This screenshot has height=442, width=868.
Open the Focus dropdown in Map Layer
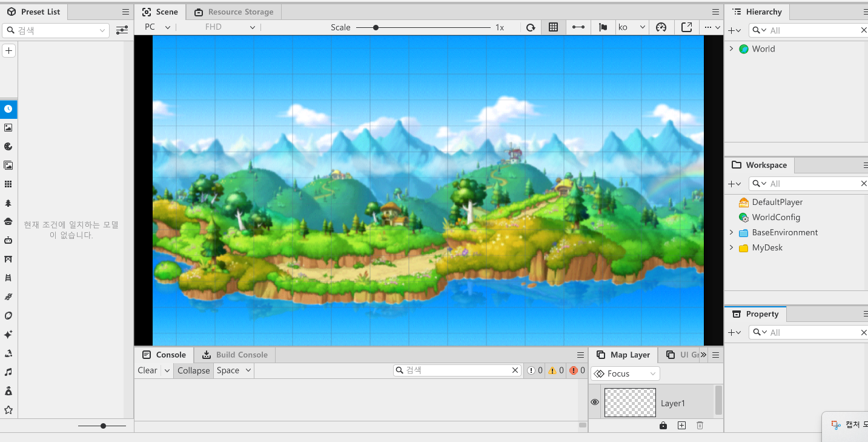625,373
